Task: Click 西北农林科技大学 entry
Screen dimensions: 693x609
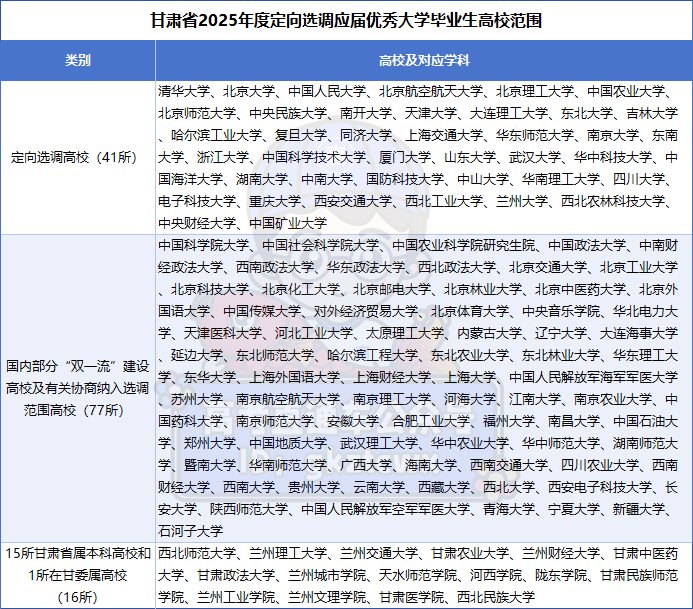Action: [x=613, y=202]
